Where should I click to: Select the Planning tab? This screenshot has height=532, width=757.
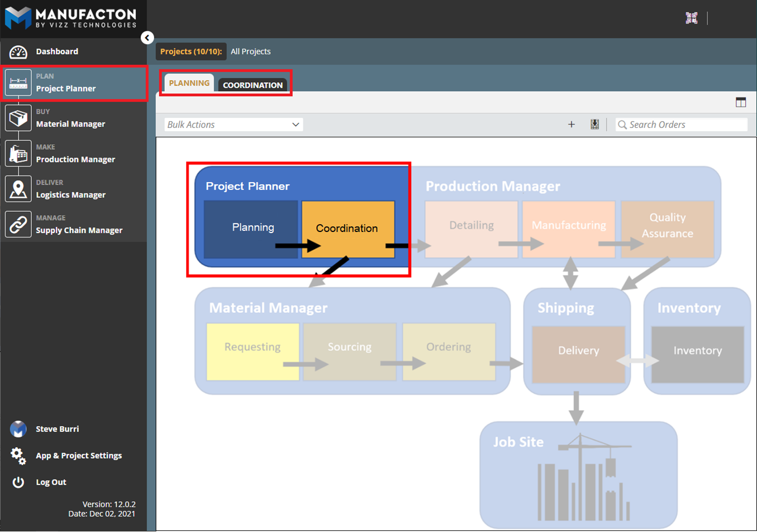point(189,83)
